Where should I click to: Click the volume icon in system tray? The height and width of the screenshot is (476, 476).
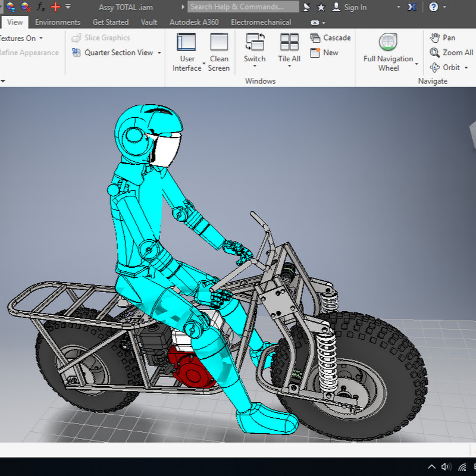pos(446,467)
